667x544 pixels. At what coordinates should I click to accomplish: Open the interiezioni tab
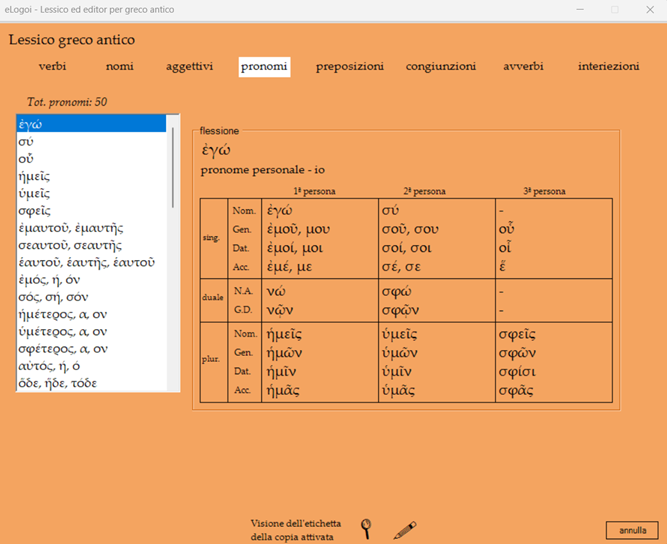point(608,67)
